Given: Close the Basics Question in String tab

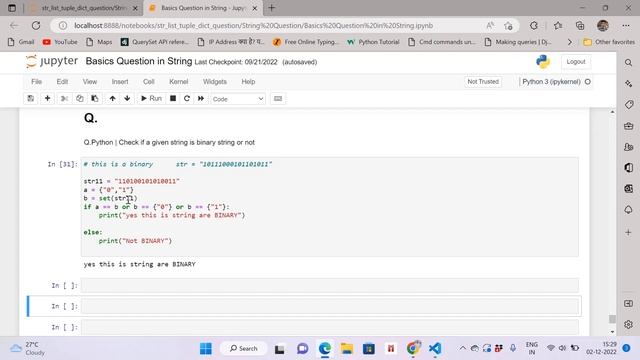Looking at the screenshot, I should pyautogui.click(x=255, y=8).
